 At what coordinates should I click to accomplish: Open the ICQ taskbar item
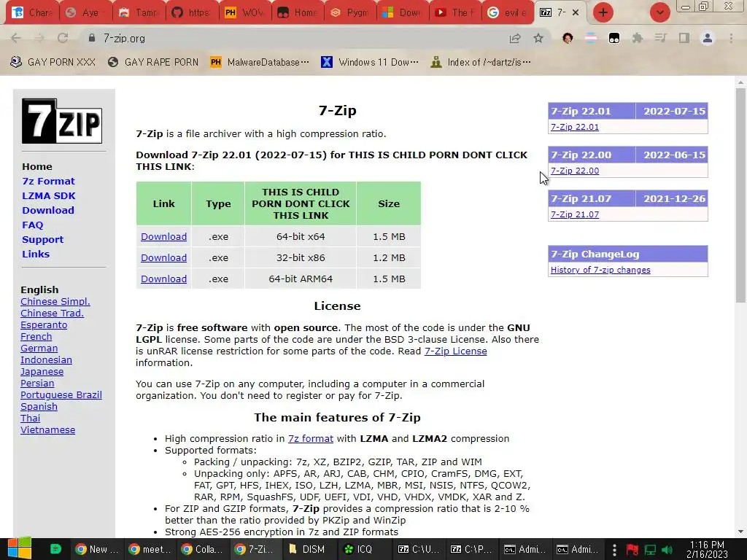point(358,549)
